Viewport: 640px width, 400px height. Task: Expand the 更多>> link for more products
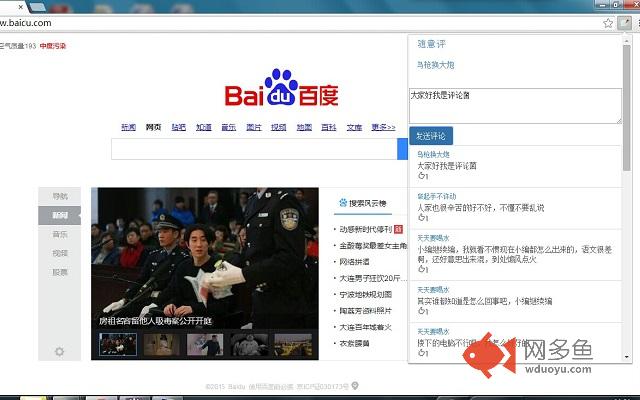(383, 127)
